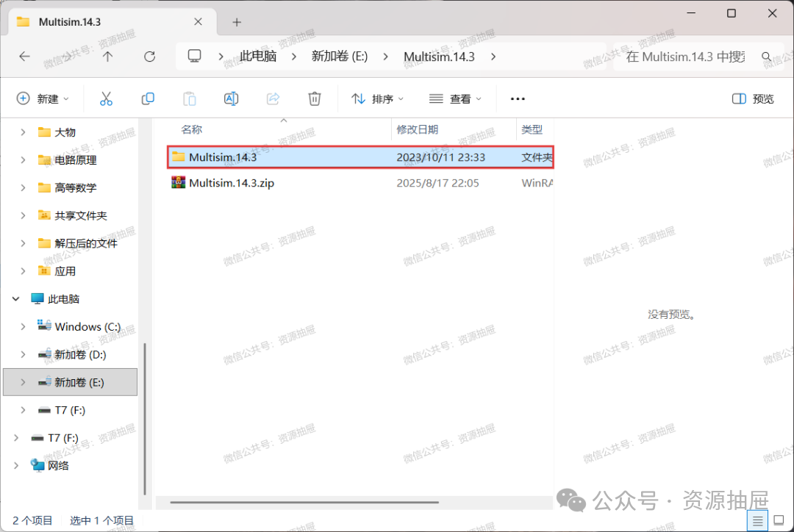
Task: Sort by the 类型 column header
Action: coord(532,129)
